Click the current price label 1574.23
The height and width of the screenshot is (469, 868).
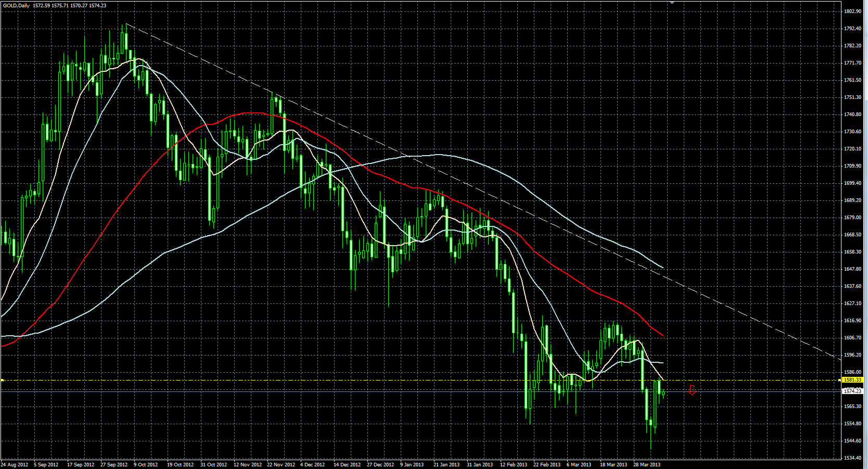point(852,391)
